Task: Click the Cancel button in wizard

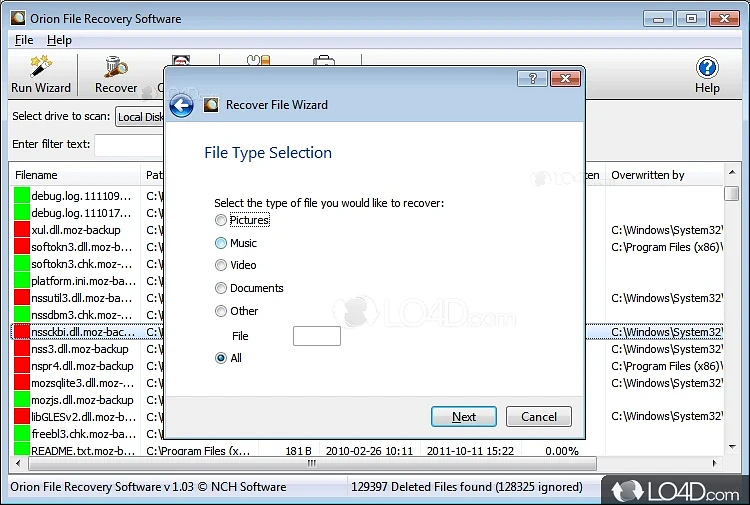Action: pos(539,417)
